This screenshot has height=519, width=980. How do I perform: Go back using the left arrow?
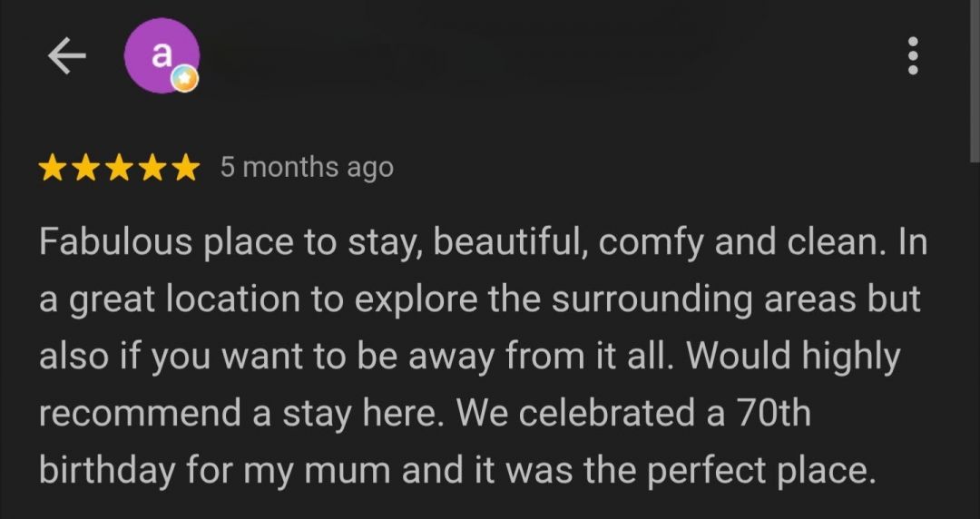click(x=66, y=55)
